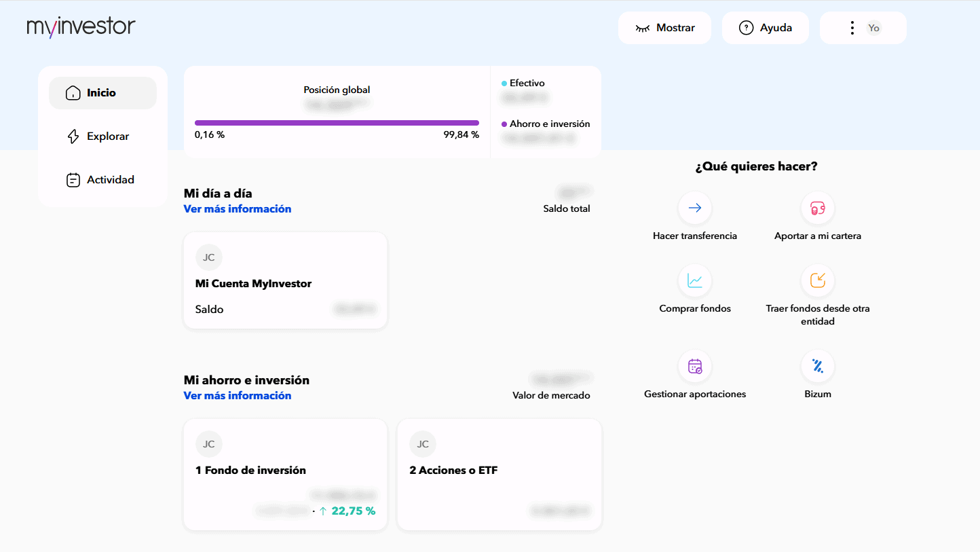980x552 pixels.
Task: Click the Comprar fondos label
Action: click(695, 308)
